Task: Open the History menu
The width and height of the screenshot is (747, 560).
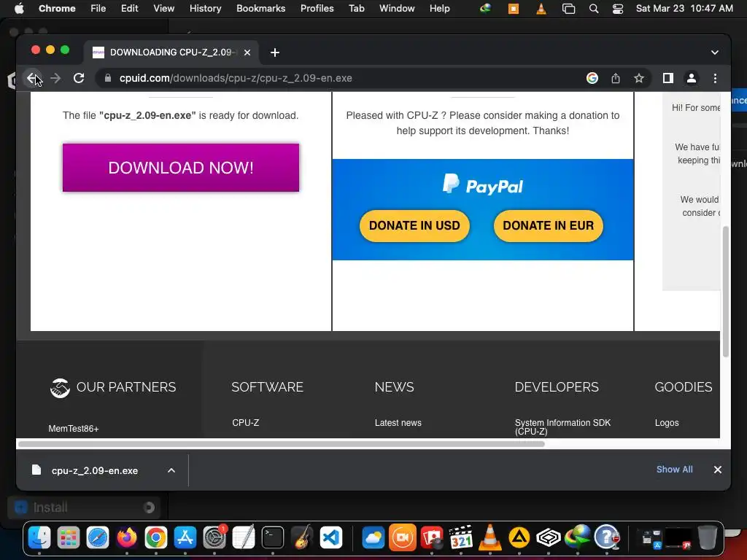Action: click(205, 9)
